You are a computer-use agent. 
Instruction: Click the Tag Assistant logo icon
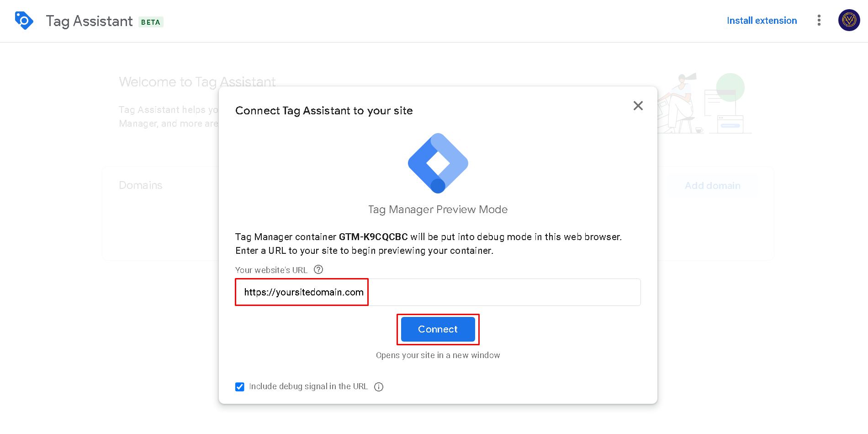[x=24, y=21]
